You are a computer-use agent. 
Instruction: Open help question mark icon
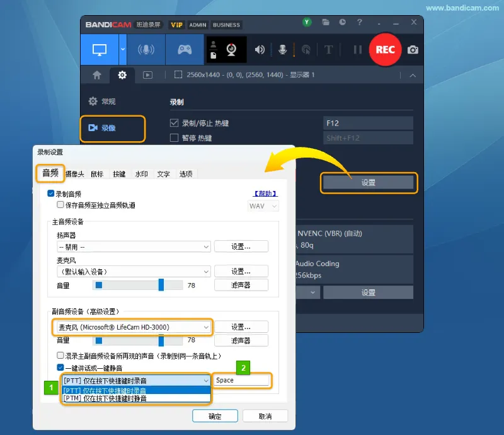359,22
